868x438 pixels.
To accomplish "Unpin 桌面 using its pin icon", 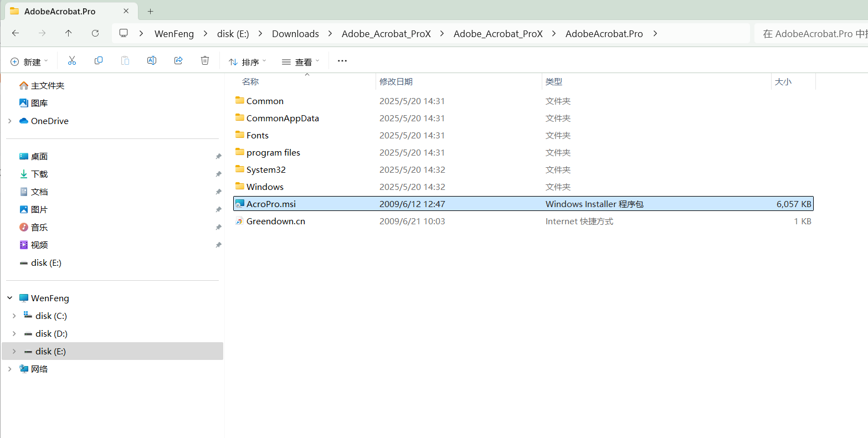I will coord(218,157).
